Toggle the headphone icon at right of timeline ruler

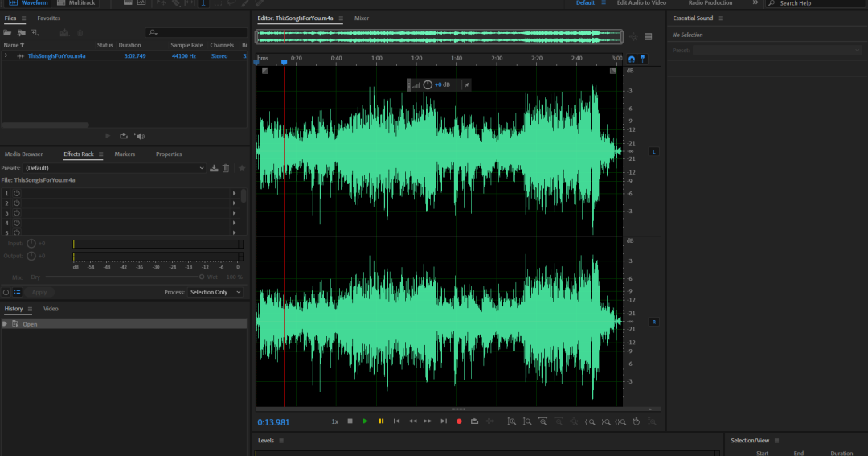pyautogui.click(x=632, y=60)
